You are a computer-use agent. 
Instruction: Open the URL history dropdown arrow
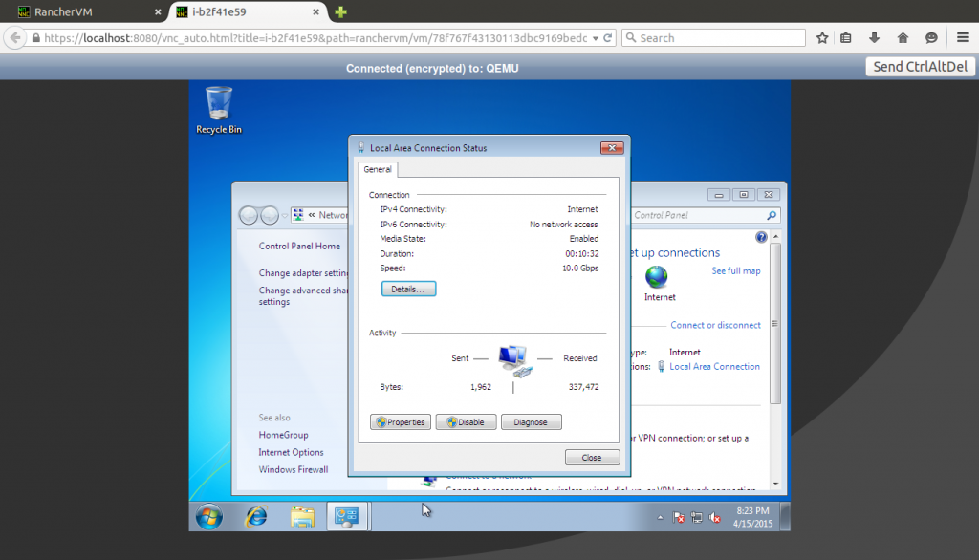pos(596,38)
